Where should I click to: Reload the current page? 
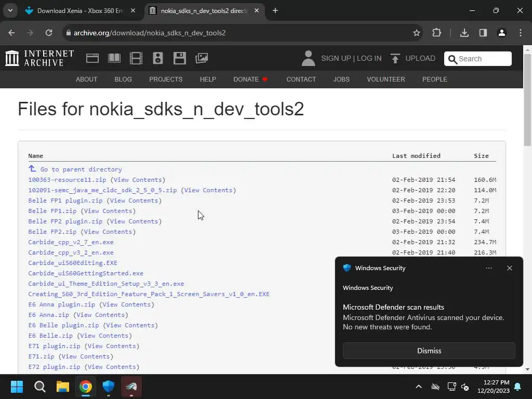49,33
